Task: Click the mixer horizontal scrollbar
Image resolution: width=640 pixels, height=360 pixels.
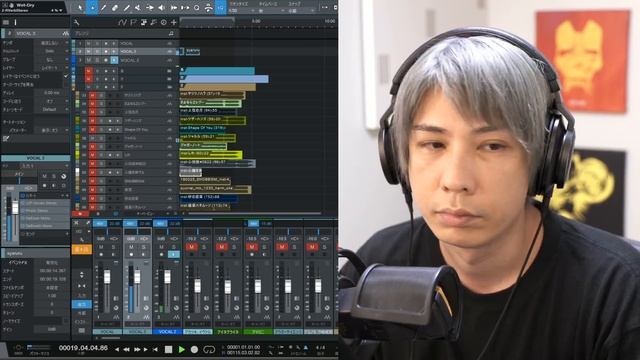Action: click(x=110, y=338)
